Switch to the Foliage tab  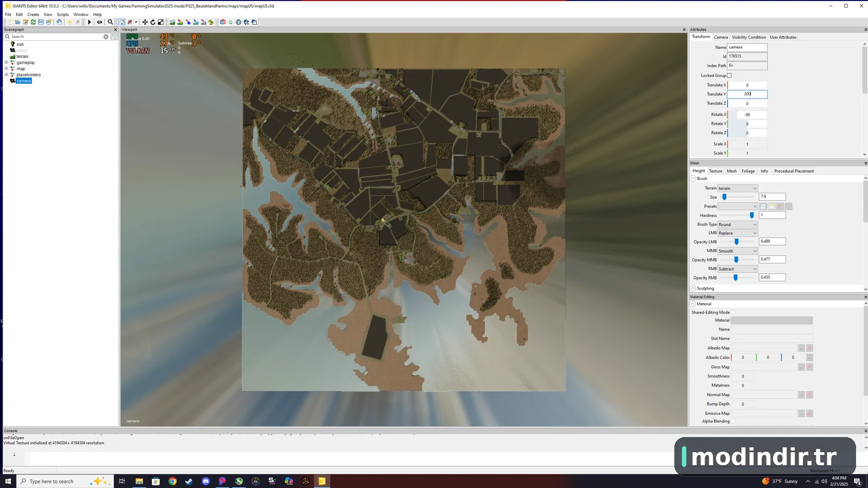748,171
